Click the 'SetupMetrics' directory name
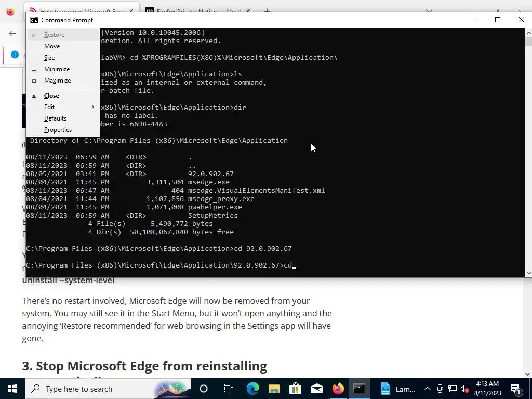 212,216
